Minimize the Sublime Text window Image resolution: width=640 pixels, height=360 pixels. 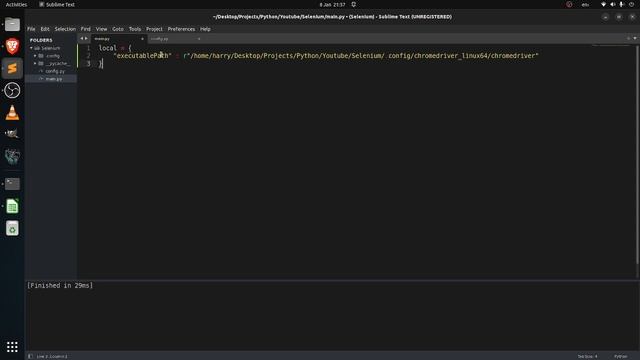coord(605,17)
